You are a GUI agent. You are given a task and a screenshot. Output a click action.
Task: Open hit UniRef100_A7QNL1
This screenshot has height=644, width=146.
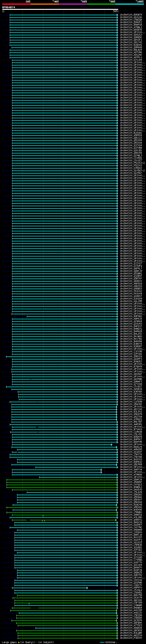tap(131, 27)
